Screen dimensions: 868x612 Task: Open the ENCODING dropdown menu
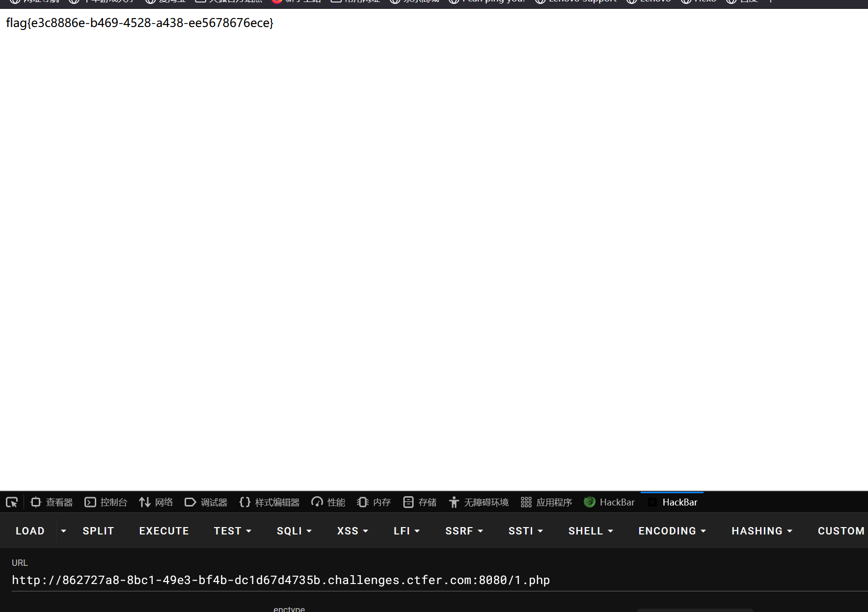coord(672,531)
